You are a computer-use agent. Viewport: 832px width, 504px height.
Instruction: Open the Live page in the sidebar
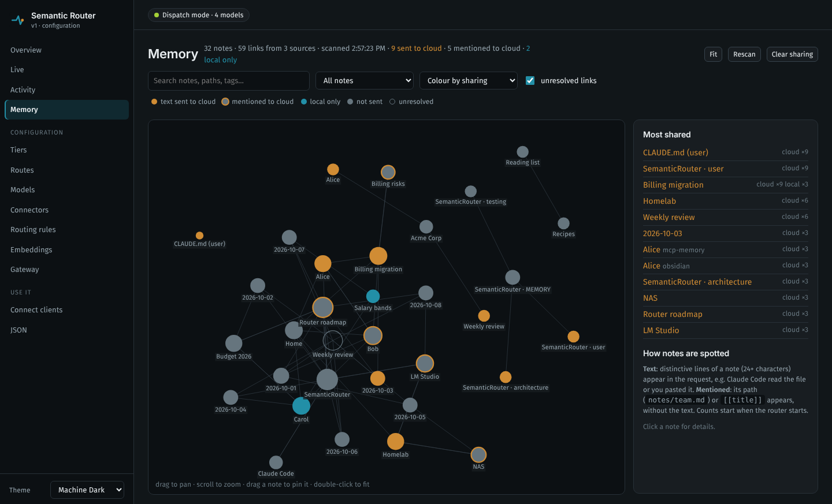(x=66, y=70)
